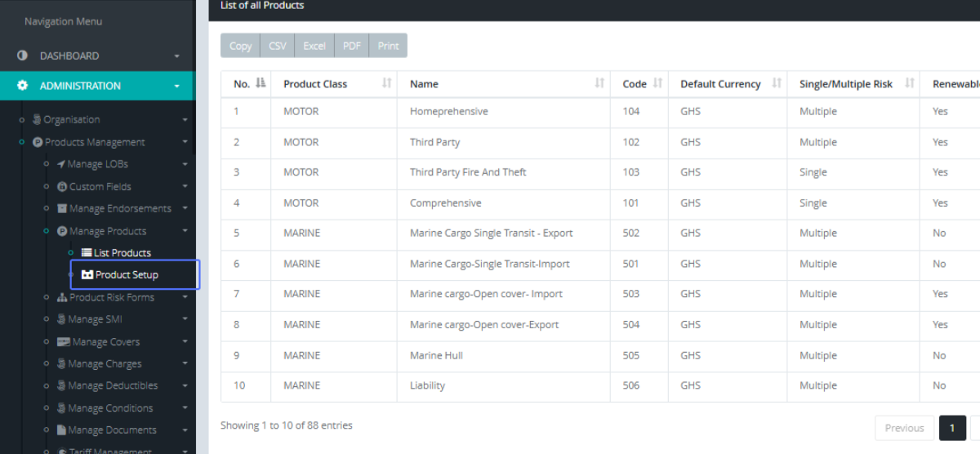Viewport: 980px width, 454px height.
Task: Click the Manage Documents file icon
Action: pos(61,430)
